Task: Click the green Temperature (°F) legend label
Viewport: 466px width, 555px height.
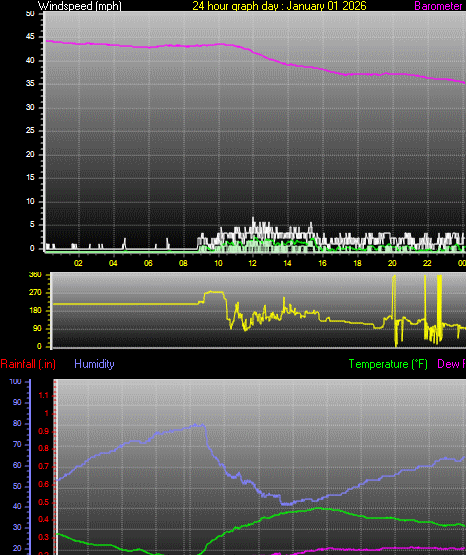Action: coord(388,364)
